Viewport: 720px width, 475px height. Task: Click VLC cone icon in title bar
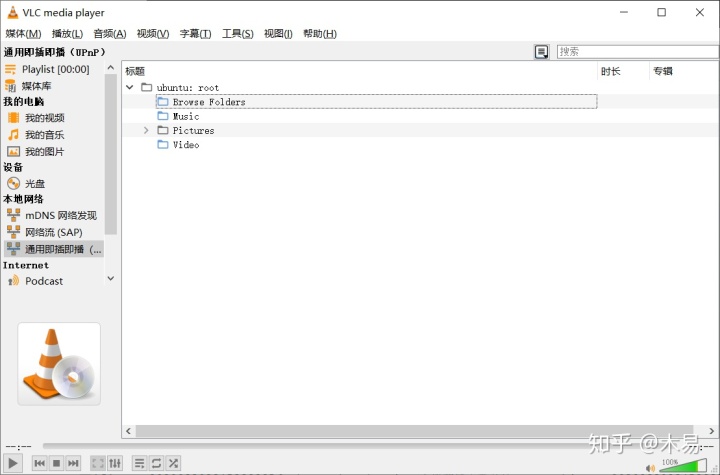click(13, 12)
